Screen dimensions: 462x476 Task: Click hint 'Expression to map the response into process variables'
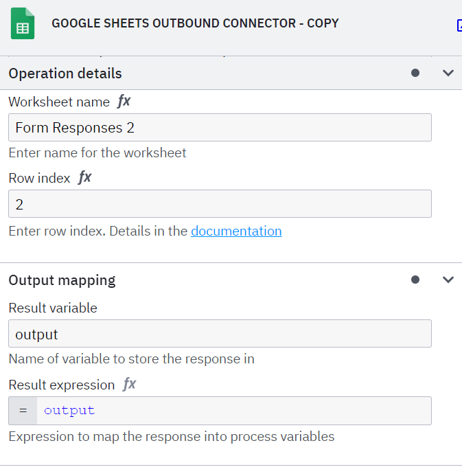pyautogui.click(x=172, y=437)
